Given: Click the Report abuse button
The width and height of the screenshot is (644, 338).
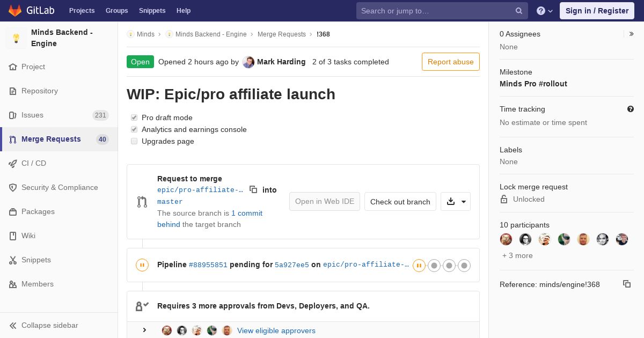Looking at the screenshot, I should 450,62.
